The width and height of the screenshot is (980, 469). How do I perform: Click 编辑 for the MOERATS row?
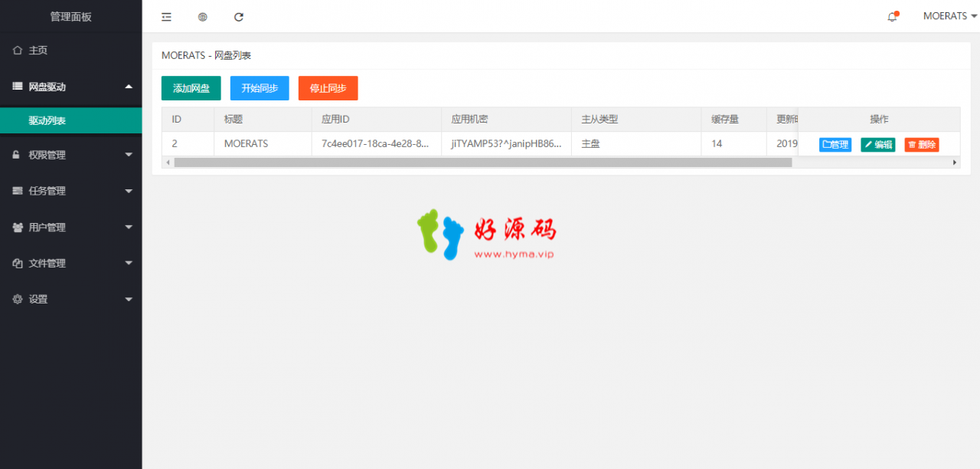878,144
